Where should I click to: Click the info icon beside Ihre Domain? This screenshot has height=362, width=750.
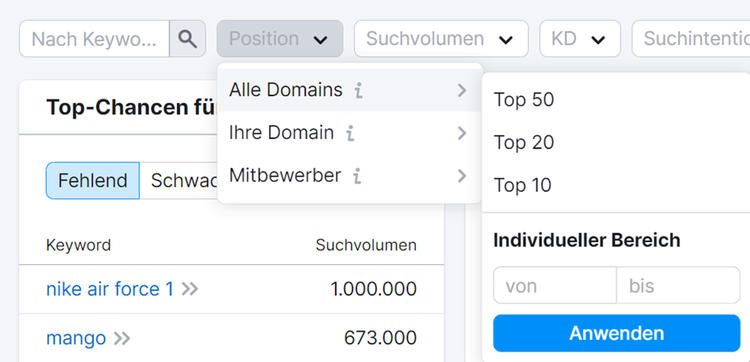[x=350, y=133]
